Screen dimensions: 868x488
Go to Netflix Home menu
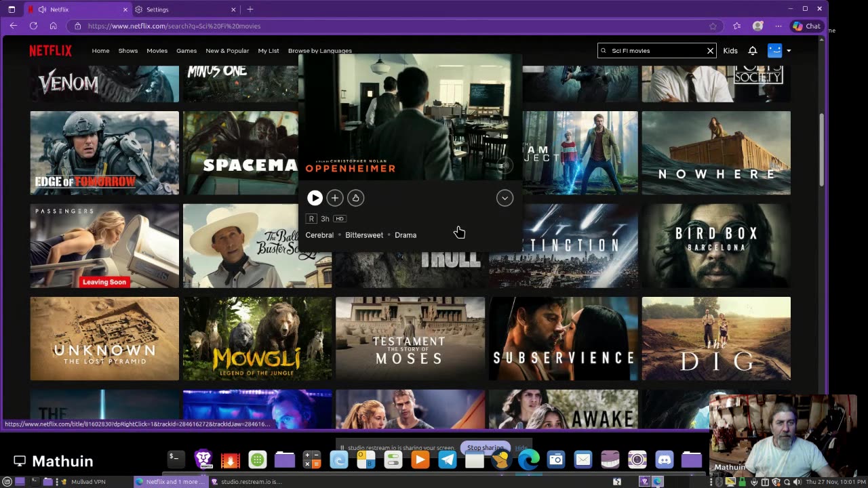click(x=100, y=51)
